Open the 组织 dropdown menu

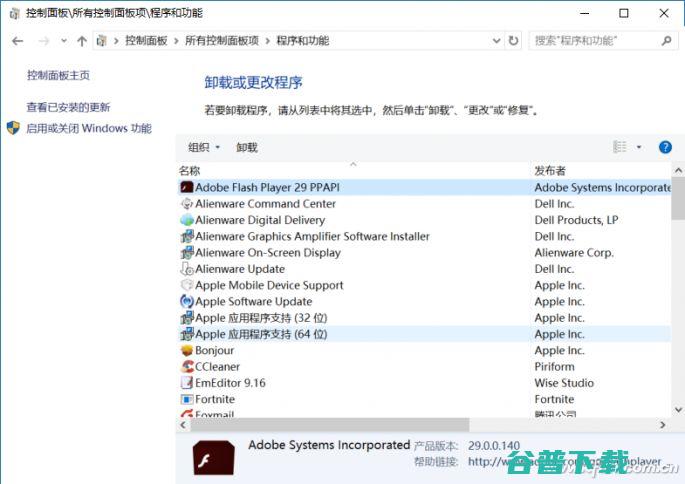coord(204,148)
